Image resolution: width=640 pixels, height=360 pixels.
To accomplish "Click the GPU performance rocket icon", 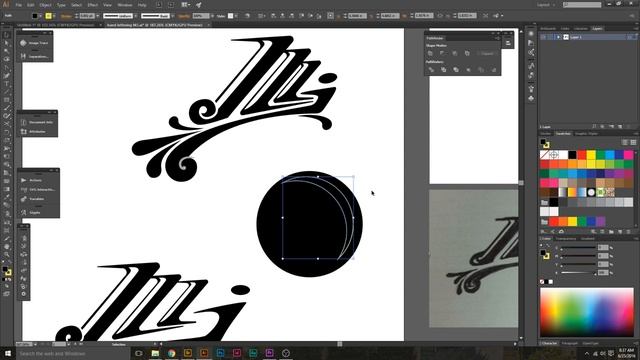I will tap(198, 5).
